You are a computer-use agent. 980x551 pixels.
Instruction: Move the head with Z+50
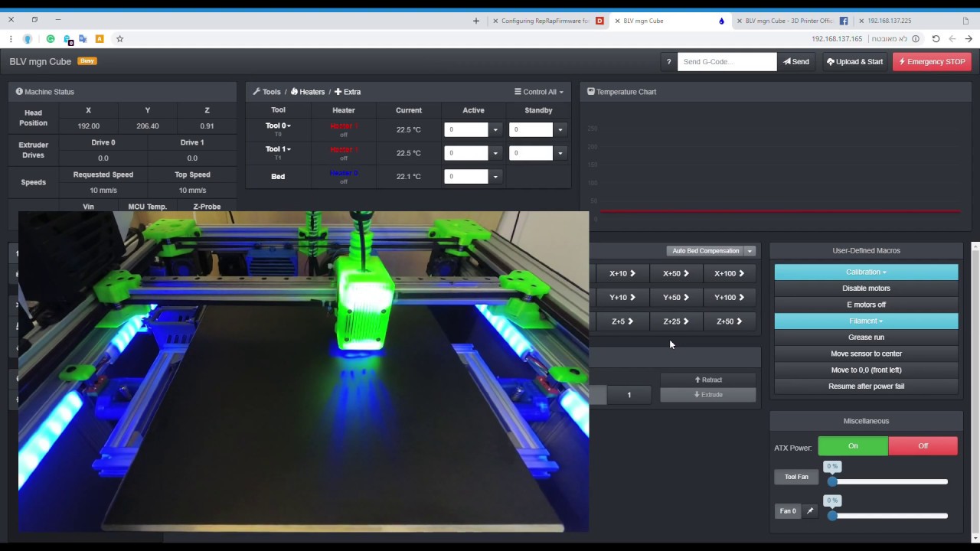coord(729,321)
